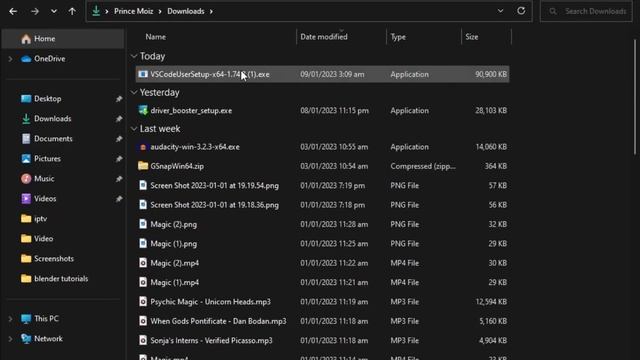Open the blender tutorials folder in sidebar

pyautogui.click(x=61, y=279)
